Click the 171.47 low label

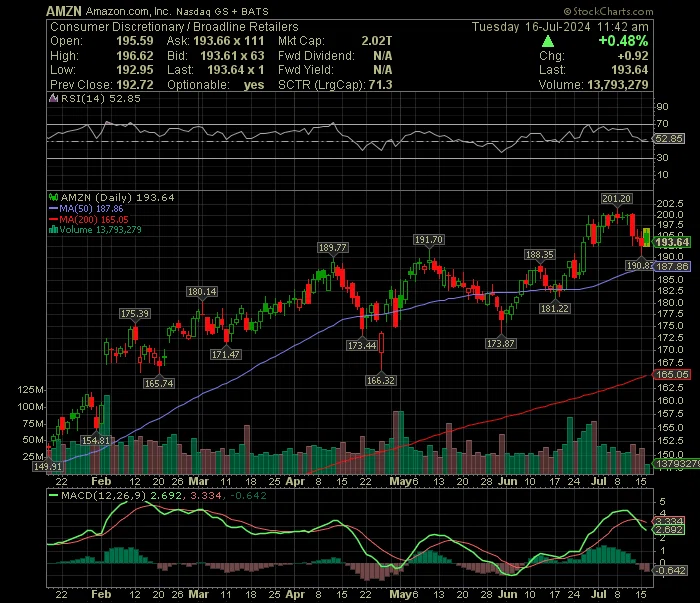tap(225, 354)
